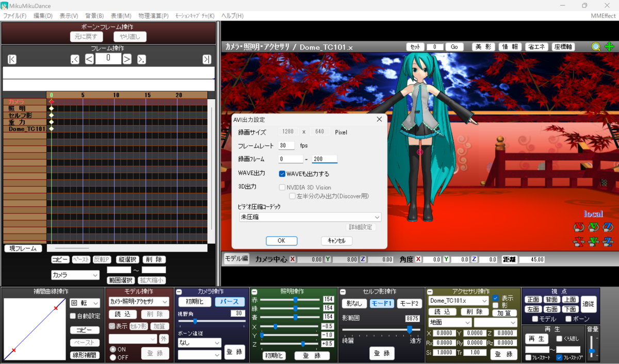This screenshot has height=364, width=619.
Task: Click the フレームレート input field
Action: click(286, 146)
